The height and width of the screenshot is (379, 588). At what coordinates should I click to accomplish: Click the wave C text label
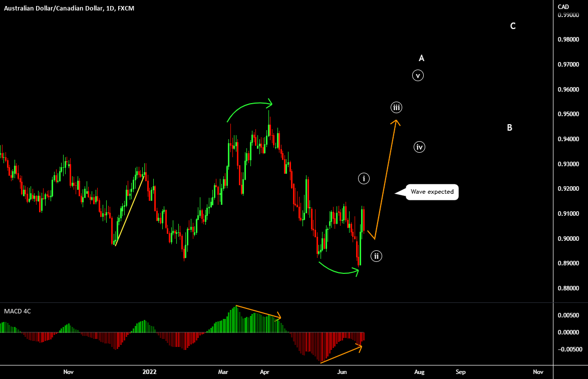(513, 26)
